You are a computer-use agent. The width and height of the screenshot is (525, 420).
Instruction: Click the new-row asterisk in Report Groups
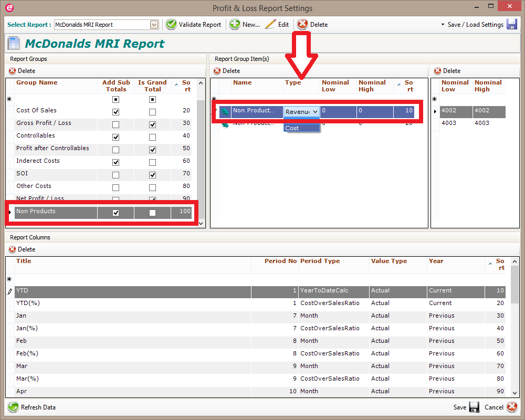(9, 99)
